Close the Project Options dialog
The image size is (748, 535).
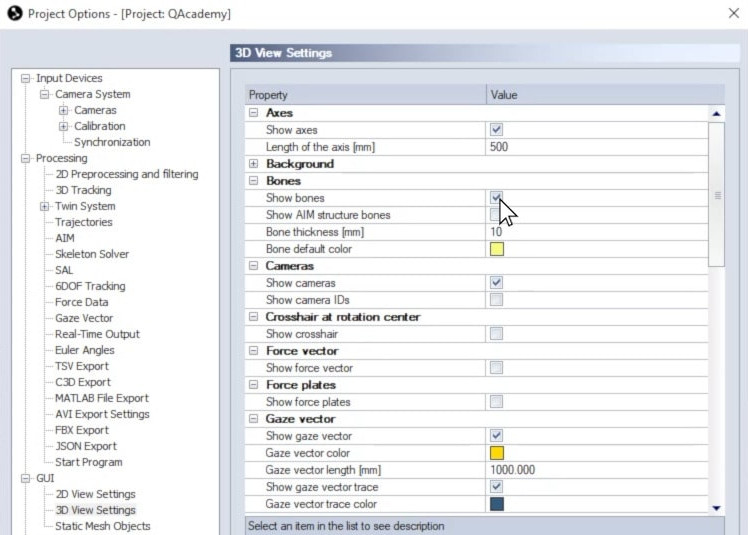pyautogui.click(x=734, y=13)
